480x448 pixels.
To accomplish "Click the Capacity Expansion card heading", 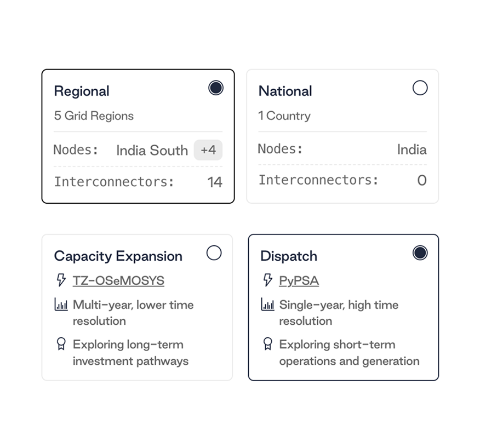I will pos(118,256).
